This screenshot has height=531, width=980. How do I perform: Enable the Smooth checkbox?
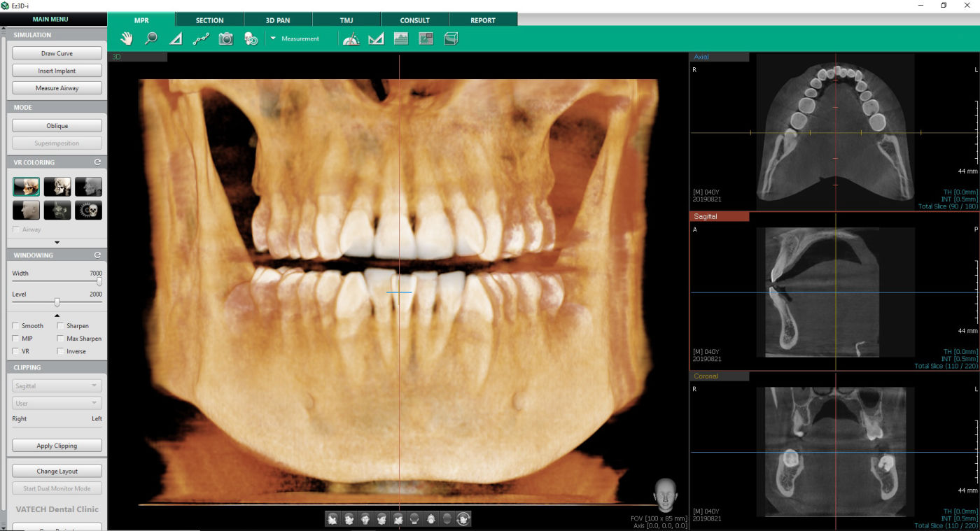coord(16,325)
